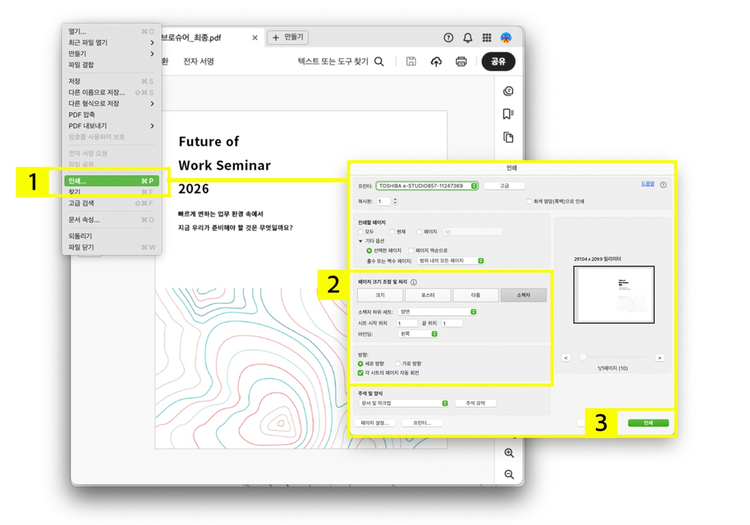Expand the 다른 형식으로 저장 submenu
This screenshot has height=525, width=750.
(x=111, y=103)
